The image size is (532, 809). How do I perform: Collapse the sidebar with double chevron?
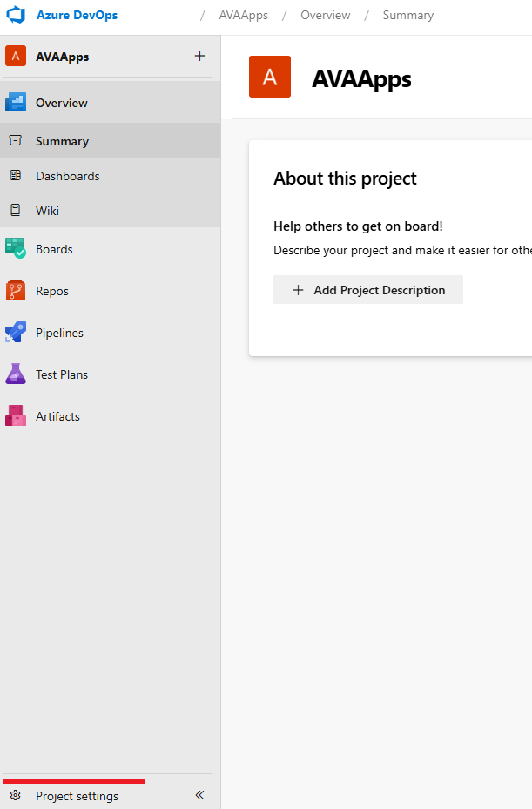(199, 795)
